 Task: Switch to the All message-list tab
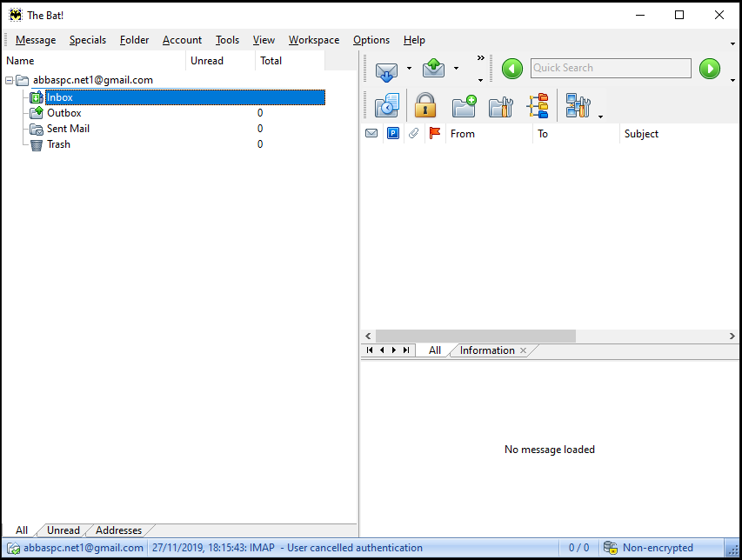(x=434, y=350)
